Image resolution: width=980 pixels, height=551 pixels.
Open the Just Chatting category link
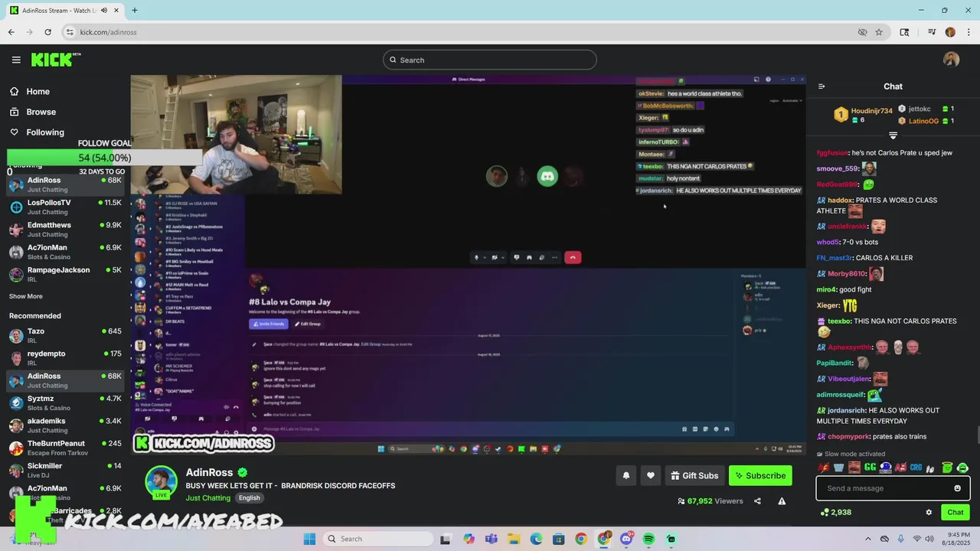tap(208, 497)
